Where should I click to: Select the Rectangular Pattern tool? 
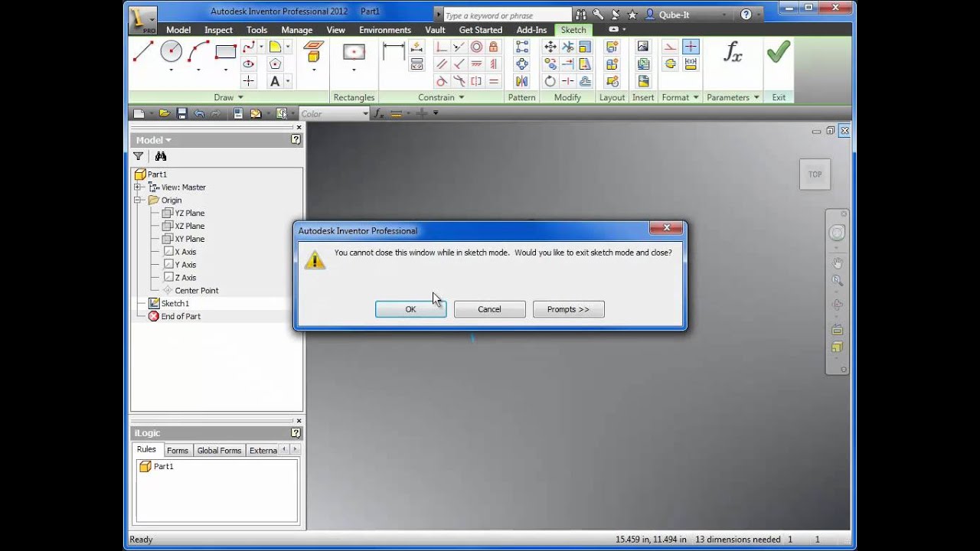click(521, 47)
